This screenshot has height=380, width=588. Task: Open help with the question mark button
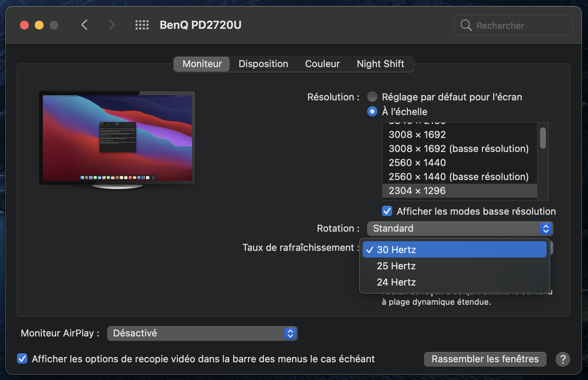[563, 359]
